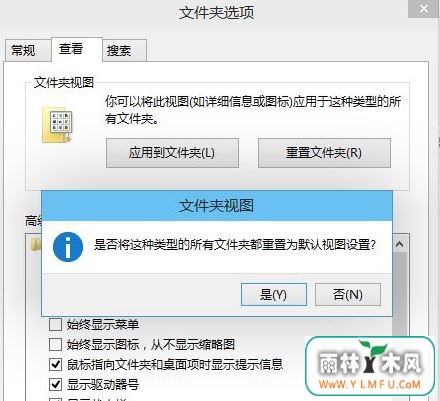Select the 查看 tab
This screenshot has width=440, height=401.
pos(71,49)
